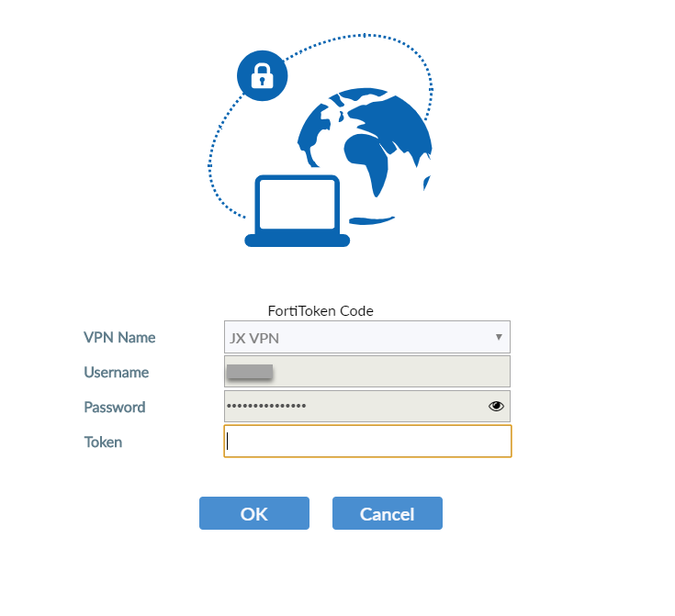Open the JX VPN combo box
This screenshot has width=675, height=616.
coord(367,337)
